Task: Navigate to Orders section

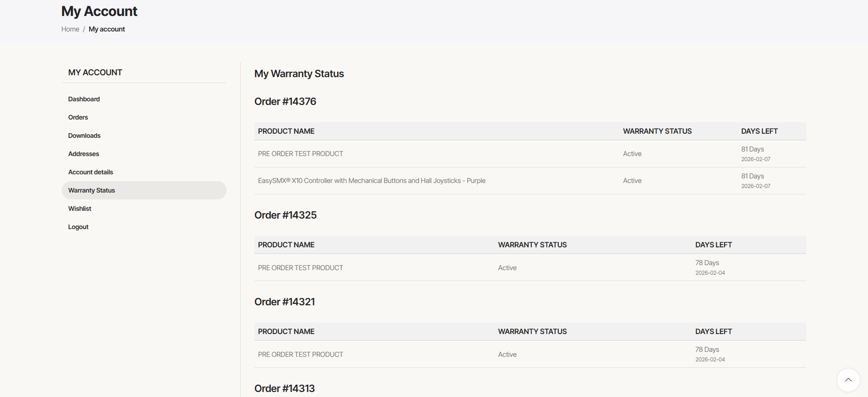Action: 78,117
